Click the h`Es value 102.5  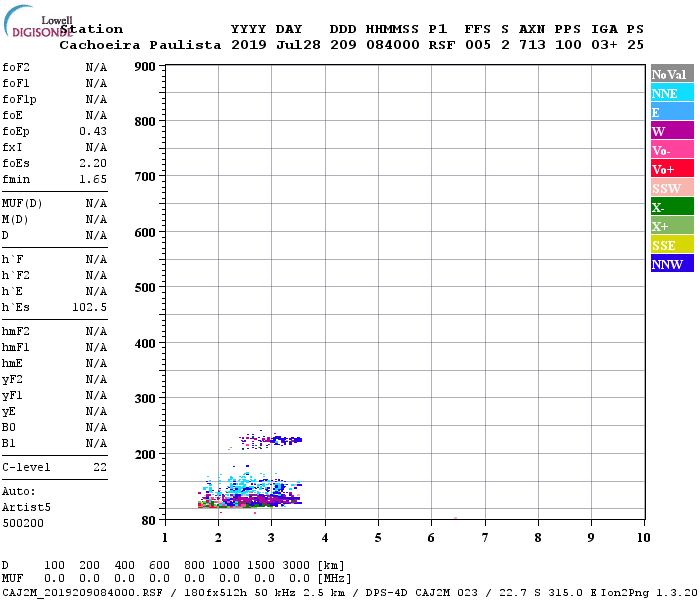pyautogui.click(x=89, y=308)
